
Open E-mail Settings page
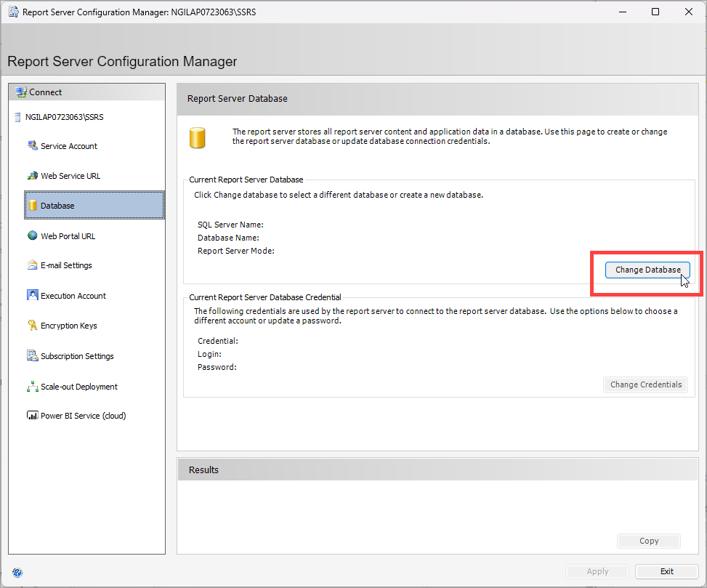[66, 265]
